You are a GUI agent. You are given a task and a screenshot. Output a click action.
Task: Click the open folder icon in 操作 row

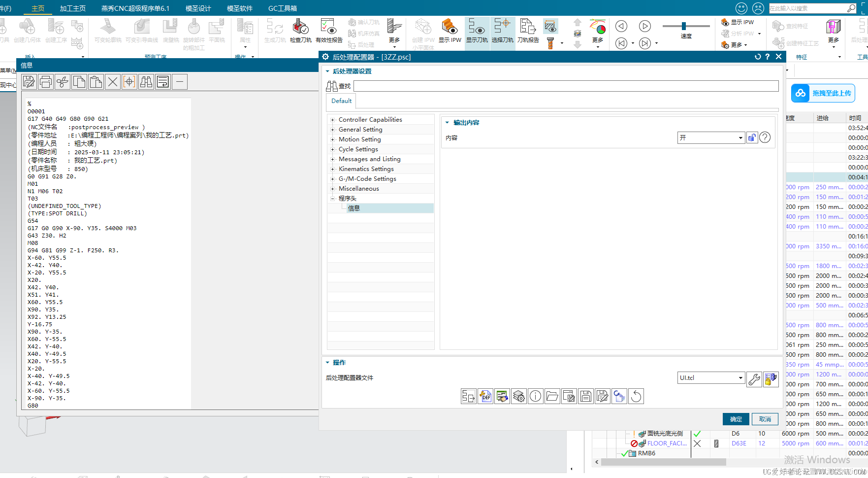point(552,396)
